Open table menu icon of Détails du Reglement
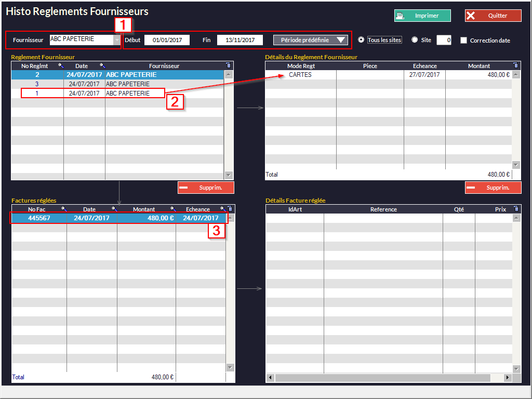 tap(515, 65)
